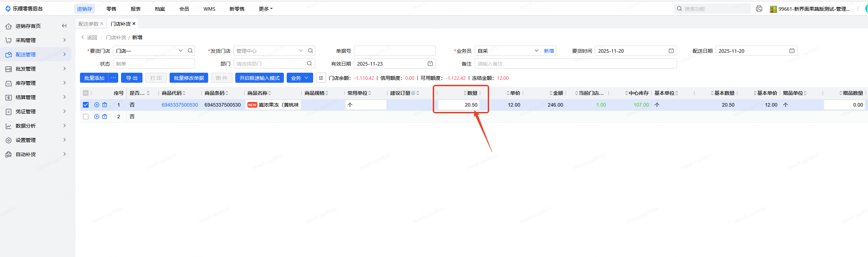Screen dimensions: 868x257
Task: Open the calendar icon for 要货时间
Action: click(671, 51)
